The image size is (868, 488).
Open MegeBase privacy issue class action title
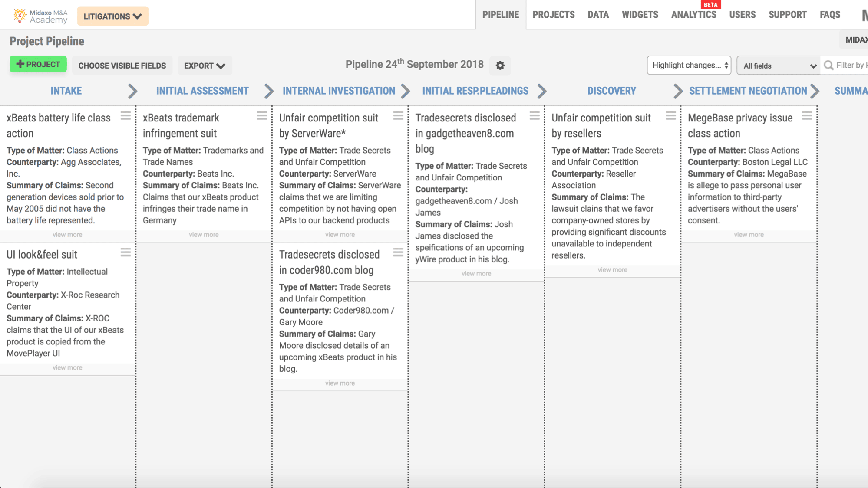(740, 125)
